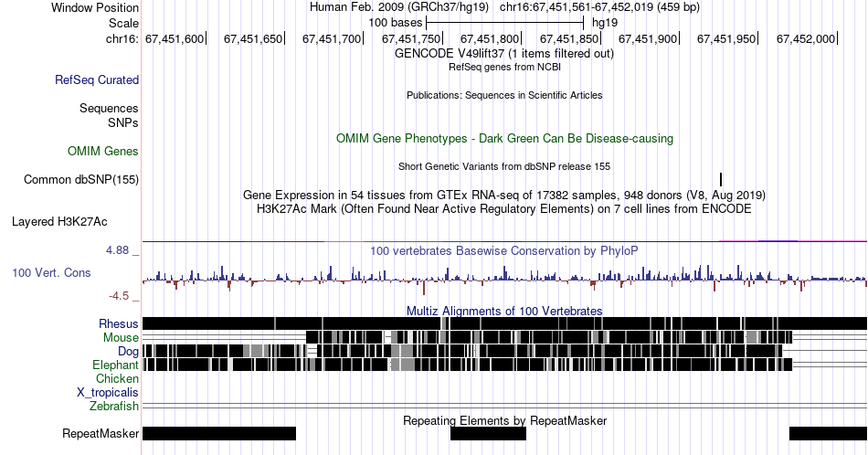
Task: Click the rightmost RepeatMasker black block
Action: (x=828, y=433)
